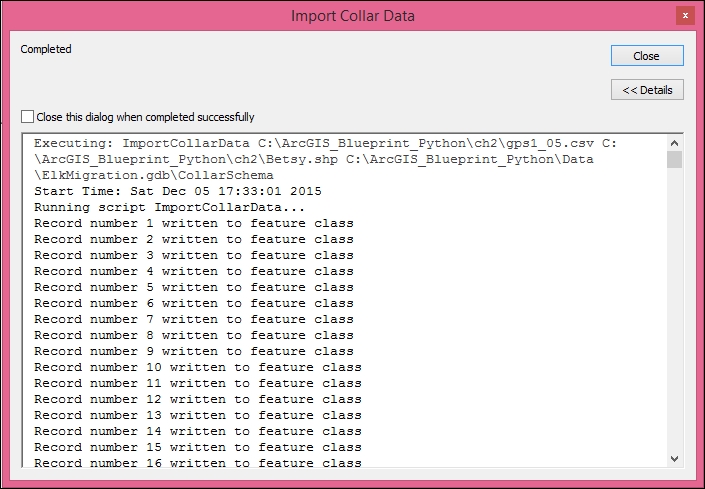Click the Close button
Image resolution: width=705 pixels, height=489 pixels.
647,55
